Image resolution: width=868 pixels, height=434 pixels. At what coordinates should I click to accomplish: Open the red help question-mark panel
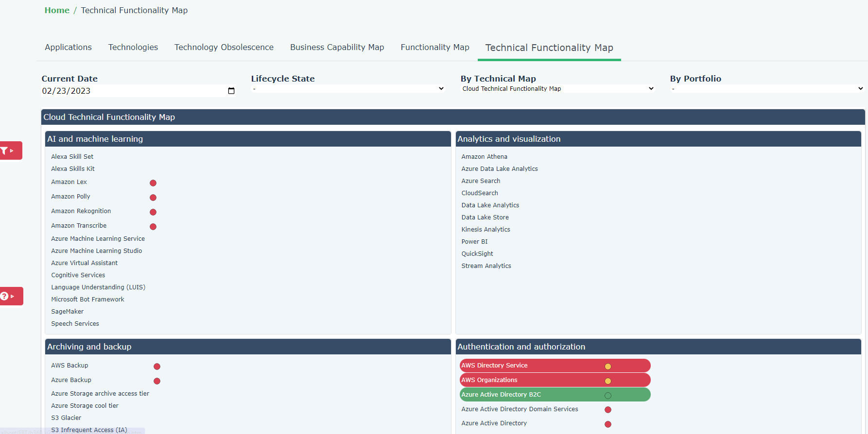(x=10, y=296)
